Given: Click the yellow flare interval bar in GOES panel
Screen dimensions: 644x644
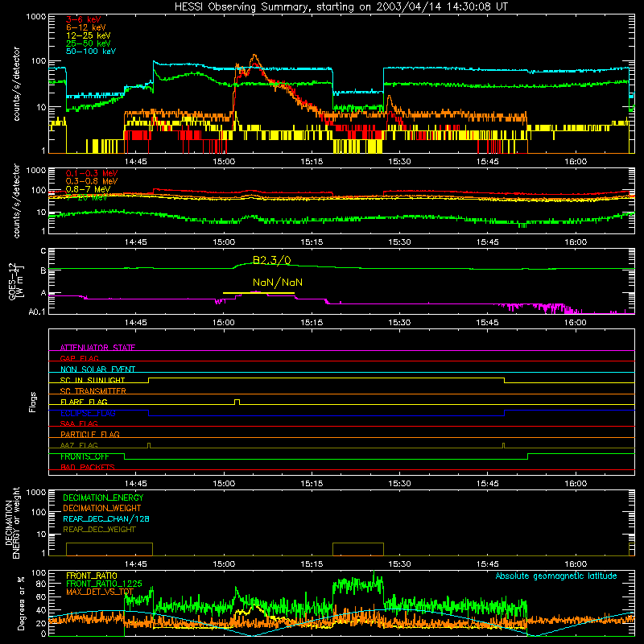Looking at the screenshot, I should pyautogui.click(x=258, y=293).
